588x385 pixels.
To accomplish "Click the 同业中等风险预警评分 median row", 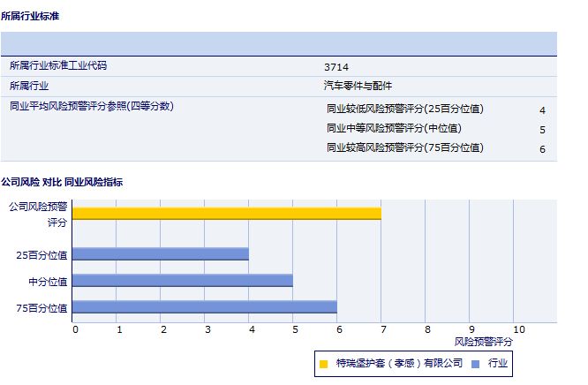I will pyautogui.click(x=394, y=128).
